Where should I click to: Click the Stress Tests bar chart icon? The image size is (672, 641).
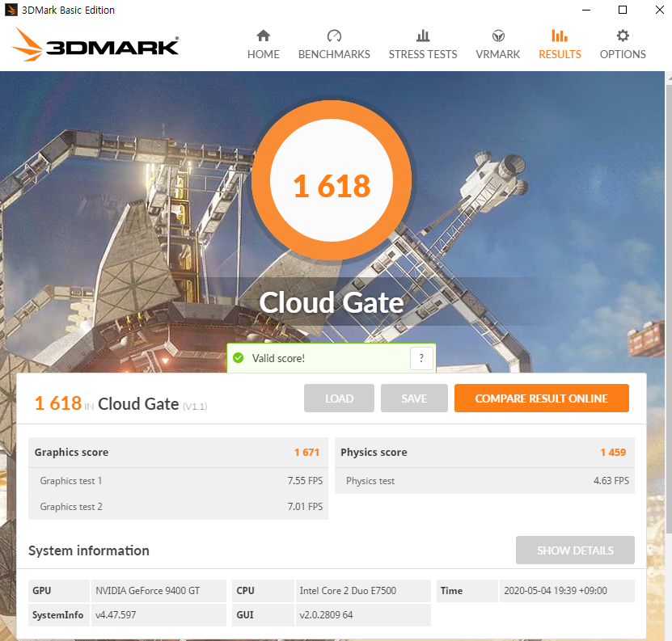tap(423, 36)
